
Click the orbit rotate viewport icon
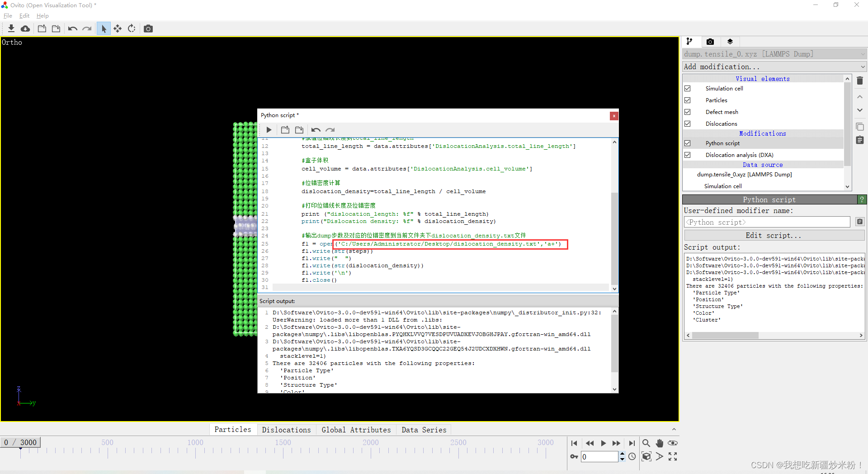pos(132,28)
